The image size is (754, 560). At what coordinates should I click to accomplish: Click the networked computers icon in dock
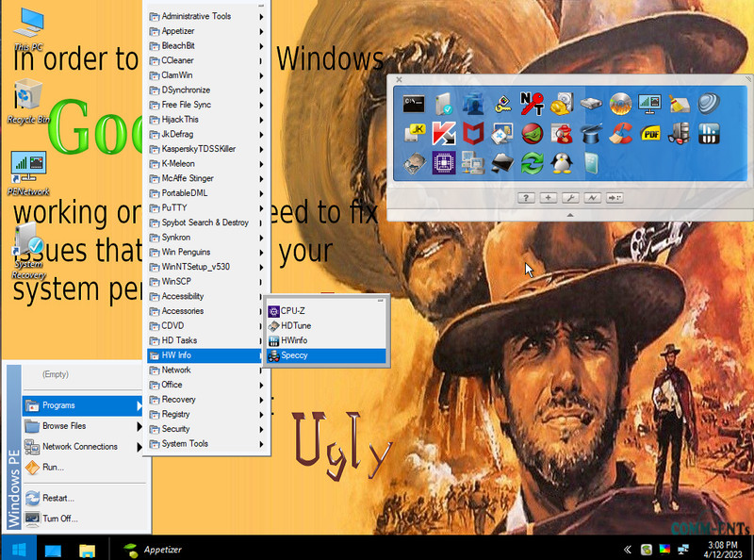point(473,162)
